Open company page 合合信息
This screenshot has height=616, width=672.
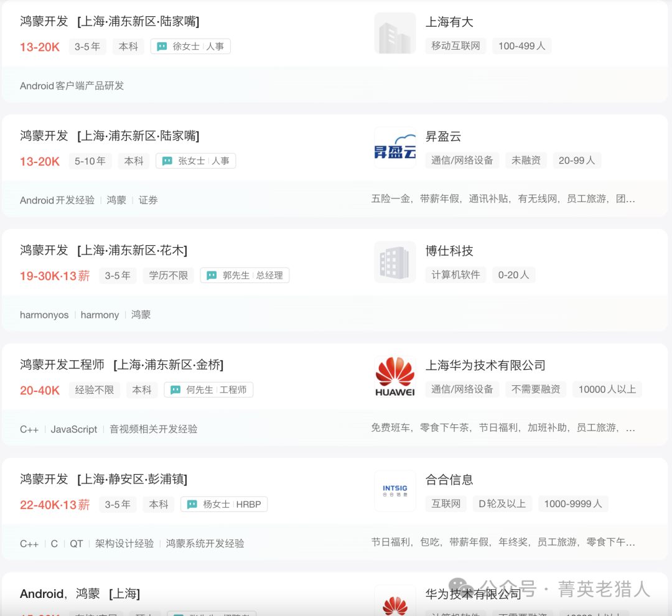coord(449,480)
